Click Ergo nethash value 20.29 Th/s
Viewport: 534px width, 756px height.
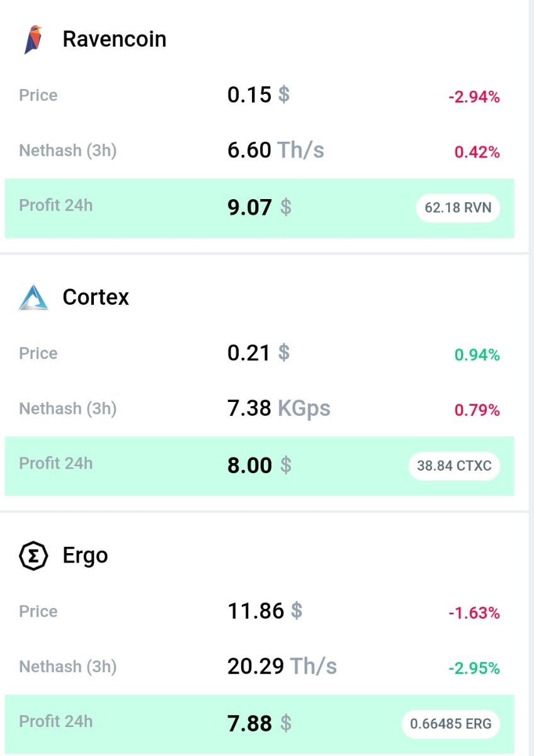click(282, 667)
